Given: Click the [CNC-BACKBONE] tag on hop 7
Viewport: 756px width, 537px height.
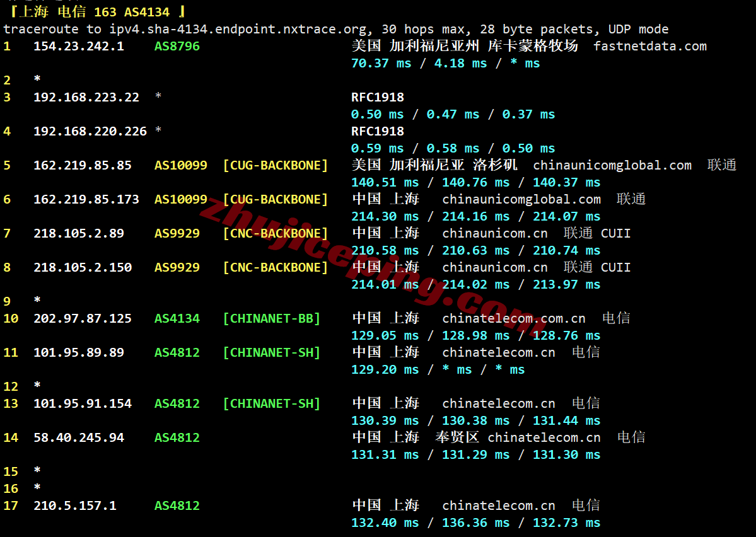Looking at the screenshot, I should (276, 233).
